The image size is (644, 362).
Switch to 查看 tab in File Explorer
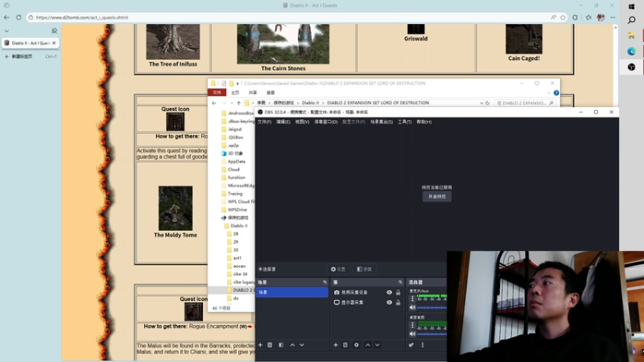point(270,93)
